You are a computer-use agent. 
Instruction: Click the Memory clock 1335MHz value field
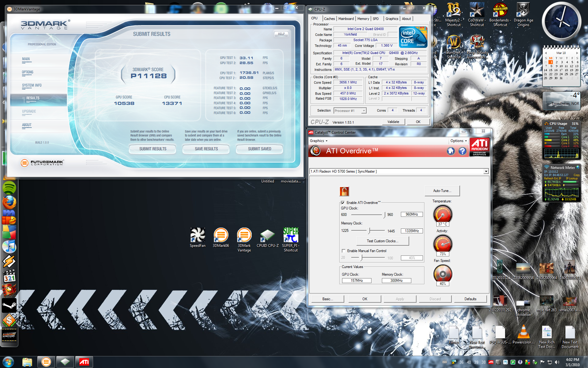(x=412, y=231)
